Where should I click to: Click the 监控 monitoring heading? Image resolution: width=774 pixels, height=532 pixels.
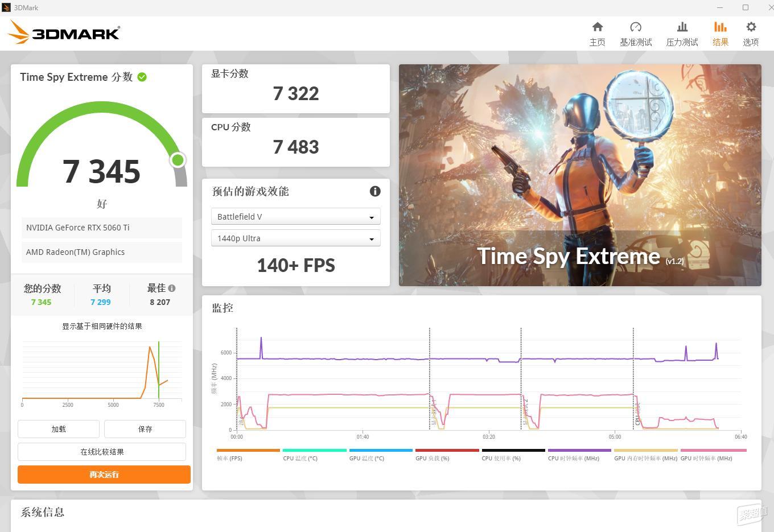coord(223,308)
